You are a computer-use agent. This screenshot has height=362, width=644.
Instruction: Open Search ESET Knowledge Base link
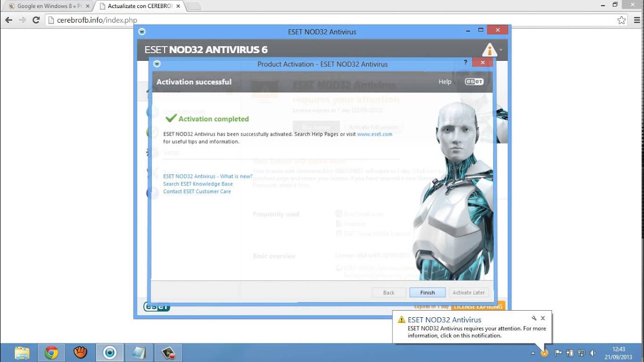(x=198, y=184)
